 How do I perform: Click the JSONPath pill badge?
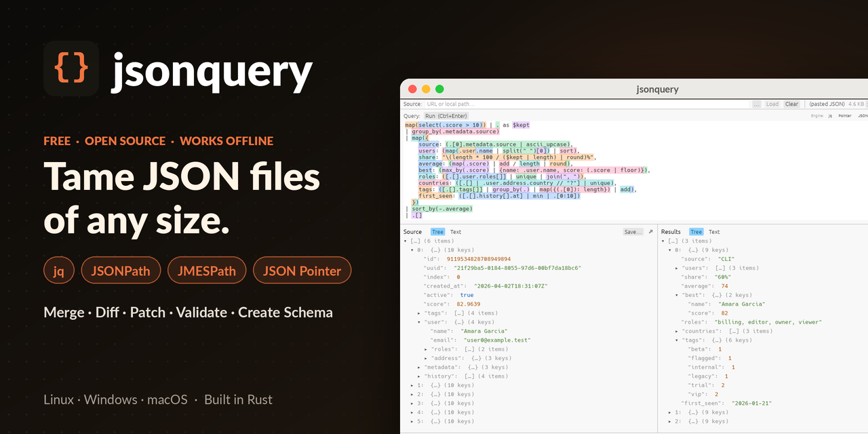coord(121,271)
